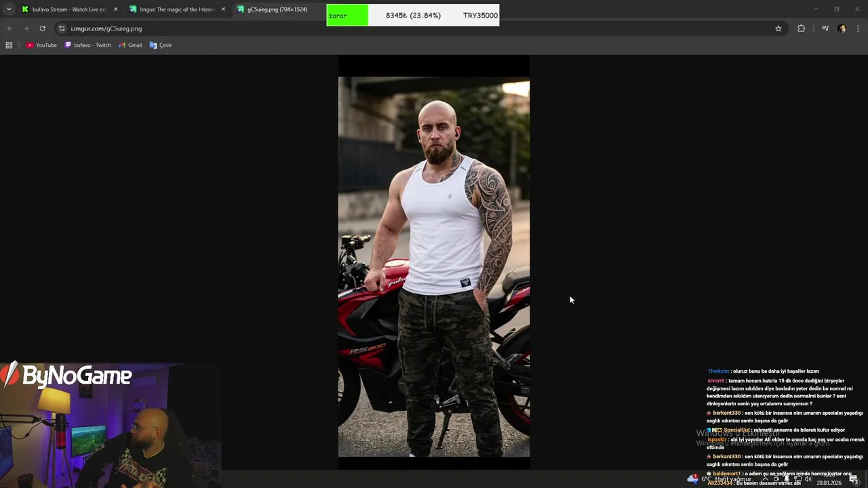View site information icon in address bar
868x488 pixels.
point(62,28)
